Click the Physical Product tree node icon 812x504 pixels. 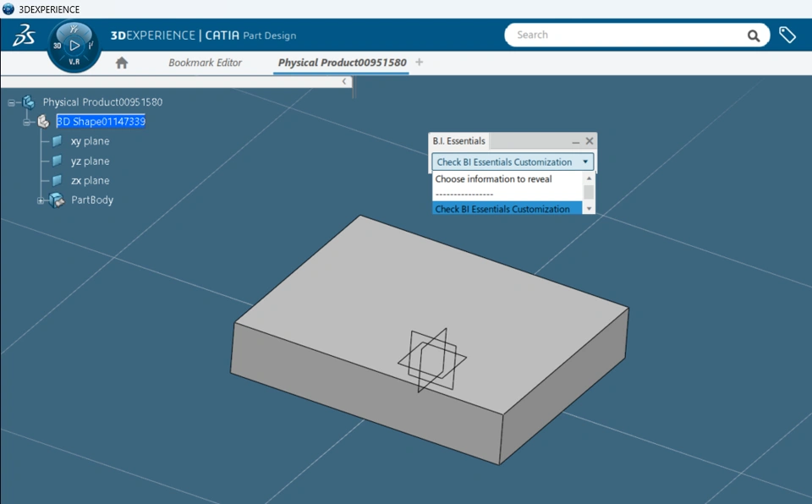click(x=29, y=102)
